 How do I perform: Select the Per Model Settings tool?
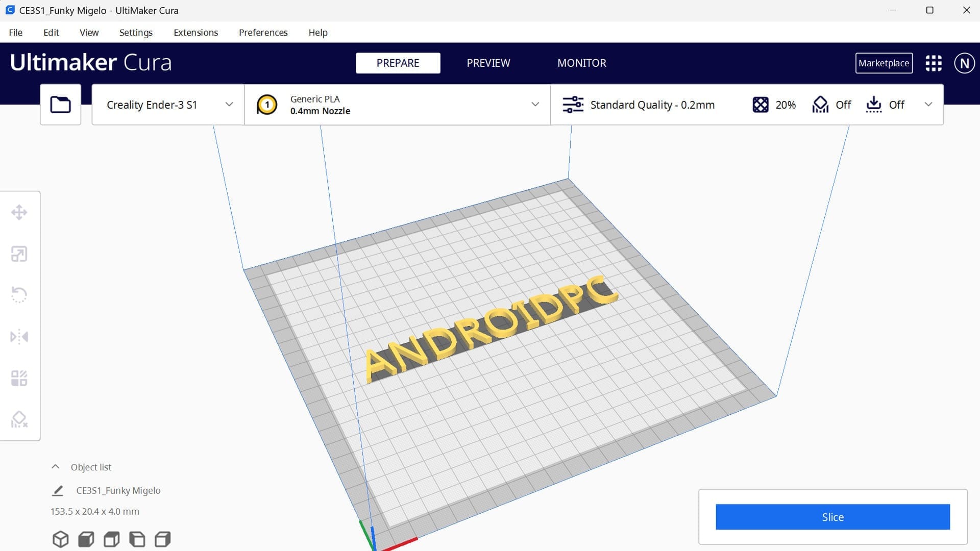coord(19,378)
